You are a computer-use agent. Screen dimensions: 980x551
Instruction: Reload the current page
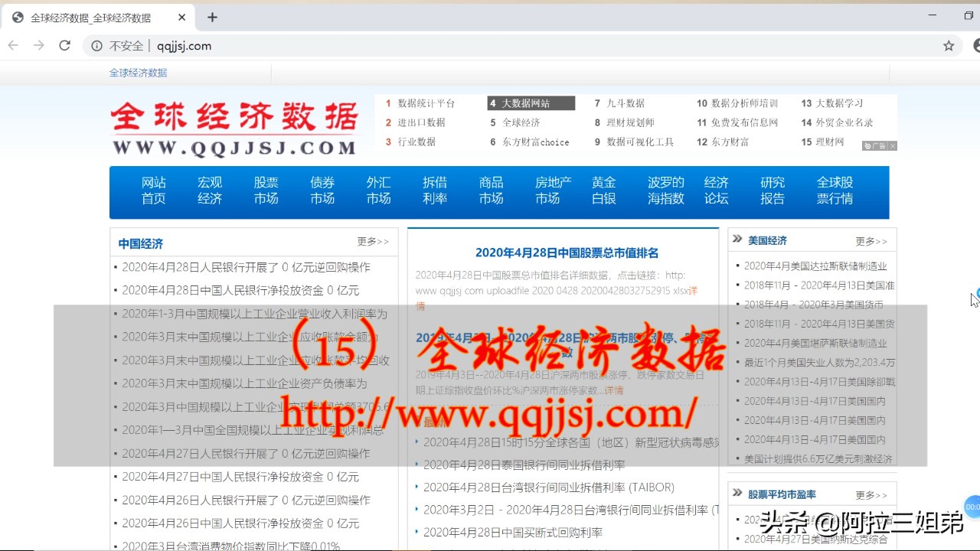click(64, 46)
